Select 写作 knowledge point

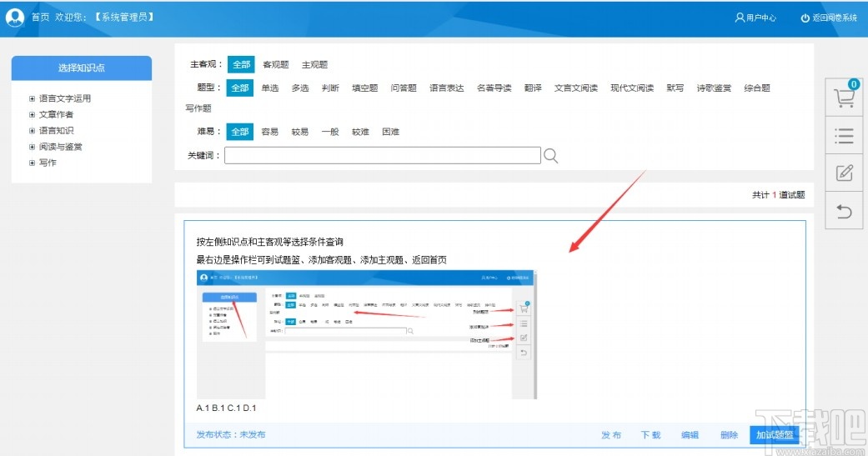48,163
